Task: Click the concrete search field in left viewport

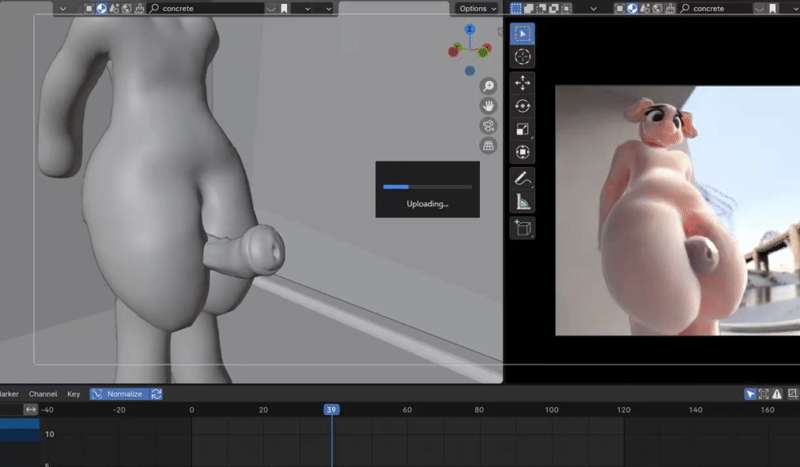Action: pos(207,8)
